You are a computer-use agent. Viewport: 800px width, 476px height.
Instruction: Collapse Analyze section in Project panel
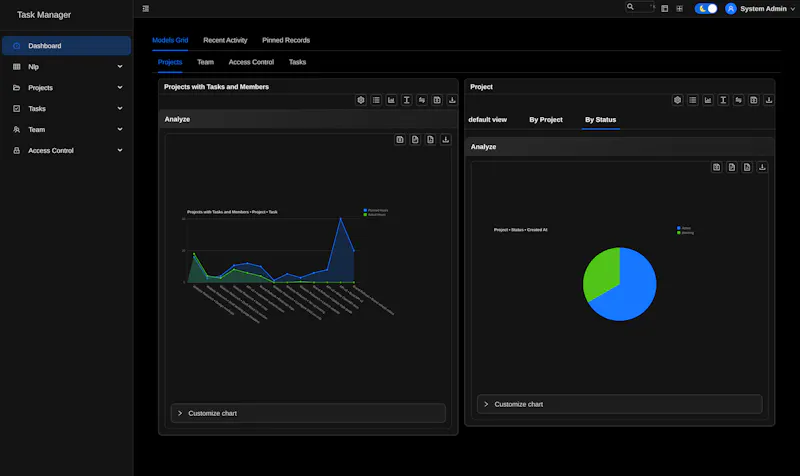click(619, 146)
